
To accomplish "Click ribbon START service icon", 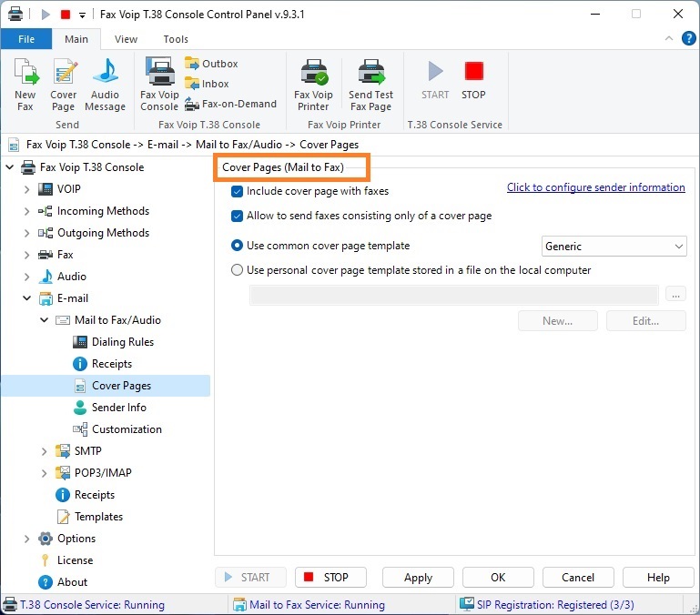I will pyautogui.click(x=435, y=80).
